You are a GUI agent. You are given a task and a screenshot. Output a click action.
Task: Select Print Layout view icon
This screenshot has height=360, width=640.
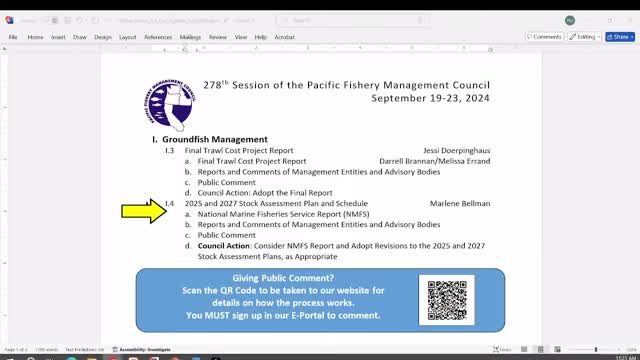coord(540,349)
